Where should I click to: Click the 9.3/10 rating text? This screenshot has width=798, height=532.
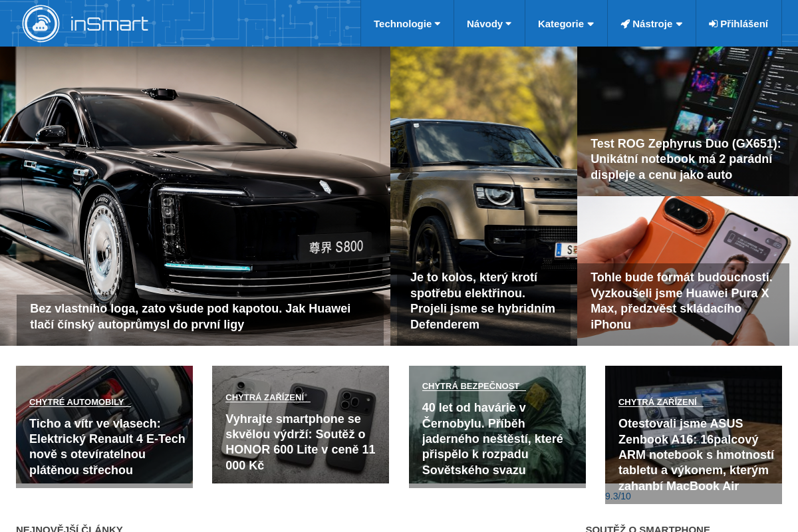pyautogui.click(x=618, y=496)
